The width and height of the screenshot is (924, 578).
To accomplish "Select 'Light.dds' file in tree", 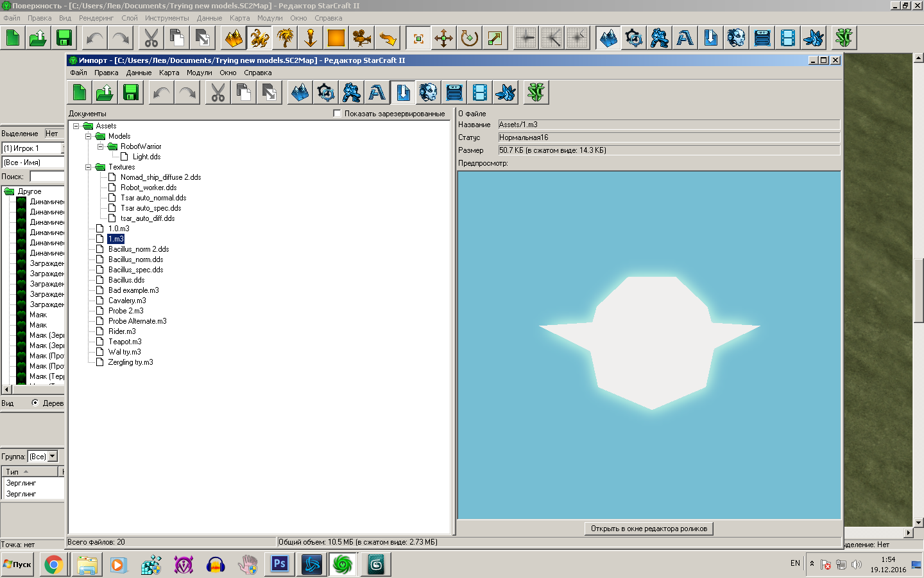I will click(146, 157).
